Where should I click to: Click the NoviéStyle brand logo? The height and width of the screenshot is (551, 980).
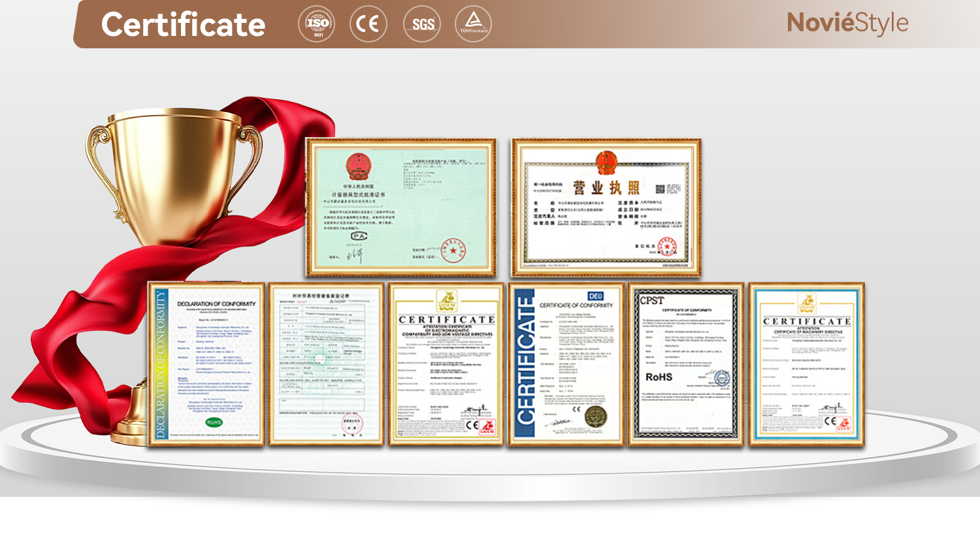847,24
